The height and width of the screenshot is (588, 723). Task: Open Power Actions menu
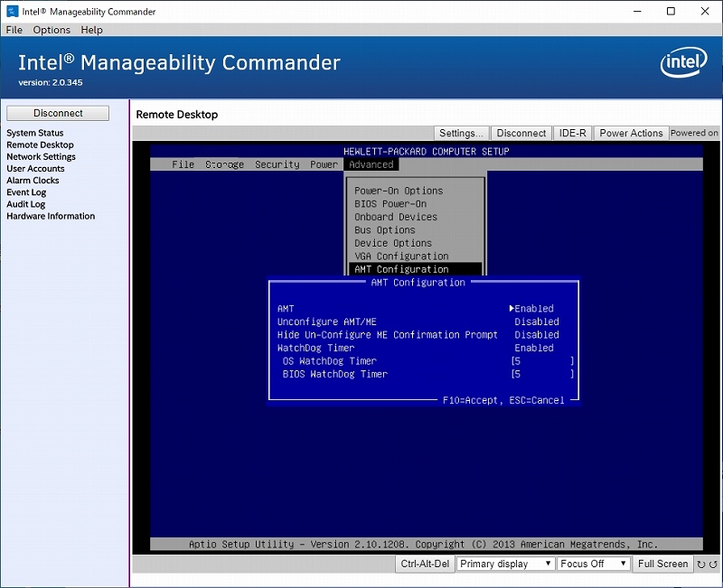pos(631,133)
